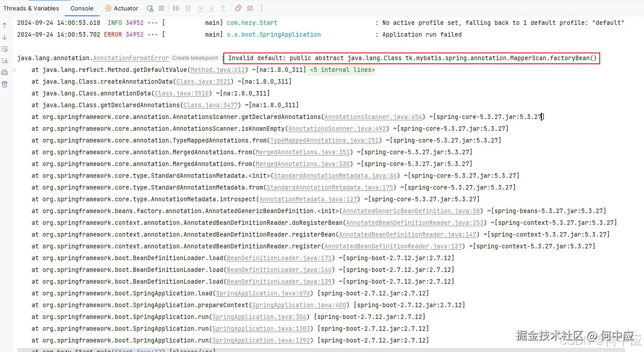This screenshot has height=352, width=644.
Task: Click the Pause Program icon
Action: click(x=188, y=8)
